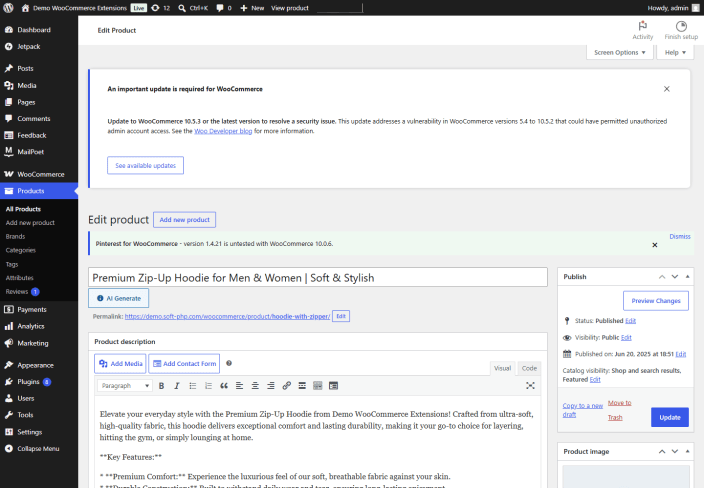The image size is (704, 488).
Task: Open the site home icon in admin bar
Action: pyautogui.click(x=26, y=8)
